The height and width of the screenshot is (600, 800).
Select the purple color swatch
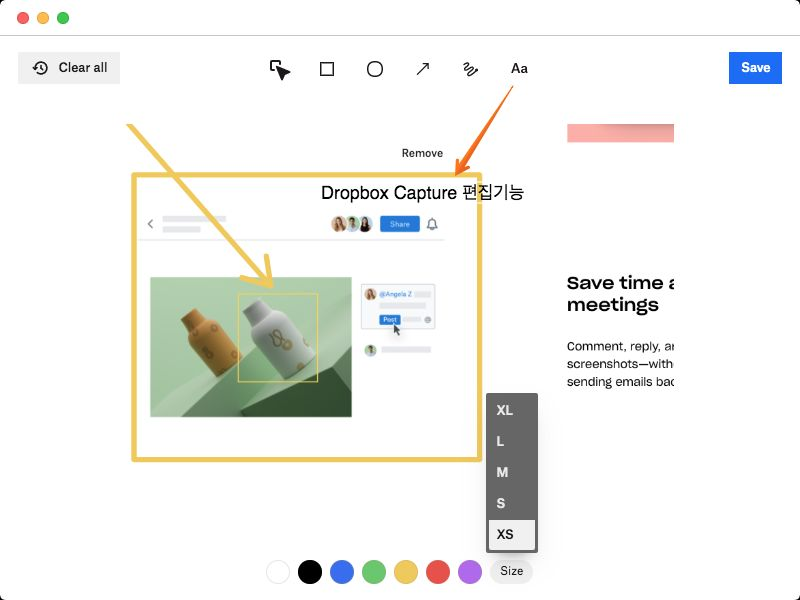470,571
